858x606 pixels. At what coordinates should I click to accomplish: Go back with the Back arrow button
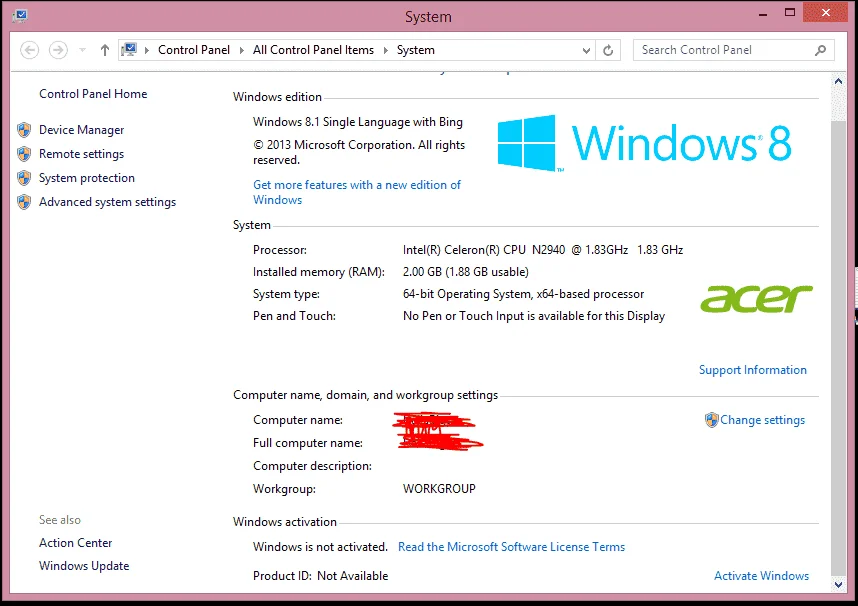[x=30, y=50]
